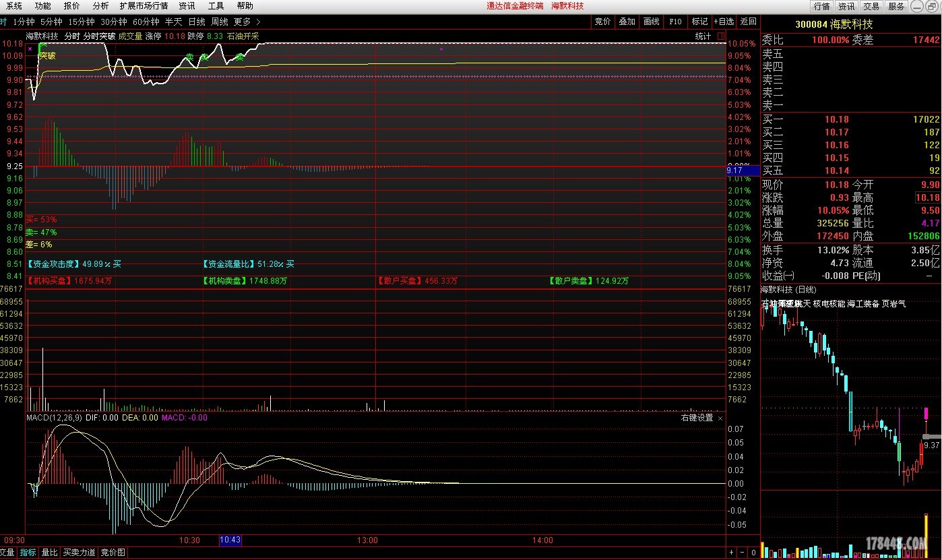The width and height of the screenshot is (942, 560).
Task: Close the MACD indicator panel
Action: pyautogui.click(x=720, y=418)
